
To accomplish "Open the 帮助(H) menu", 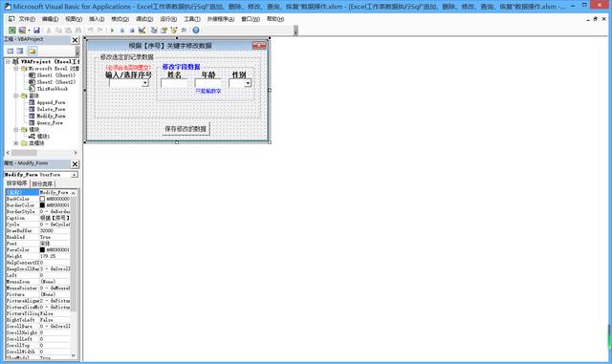I will (275, 19).
